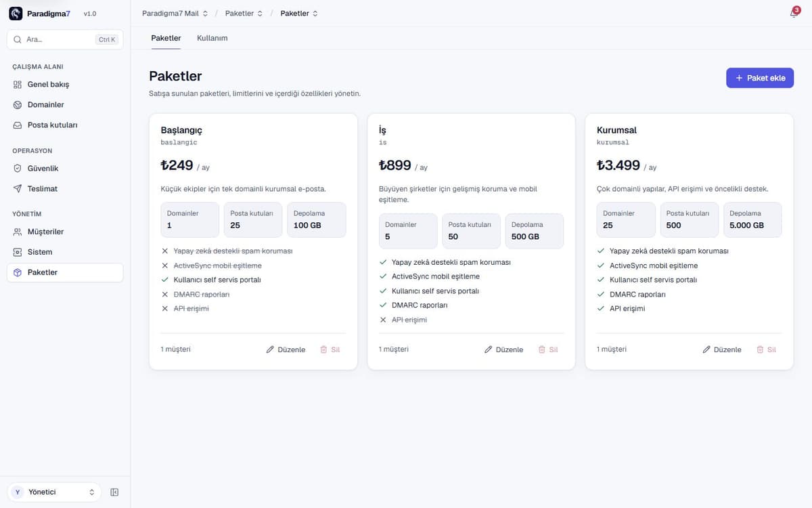Go to Domainler in sidebar

(x=65, y=105)
